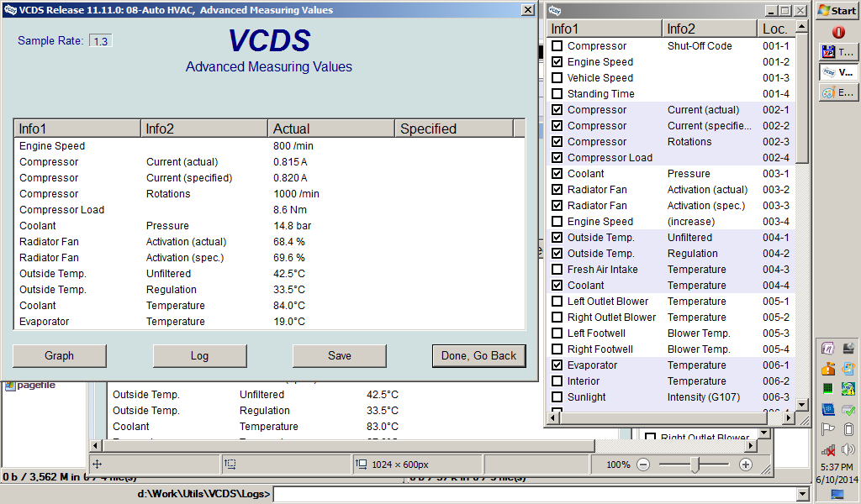The width and height of the screenshot is (861, 504).
Task: Open the Opera browser quick launch icon
Action: click(x=838, y=32)
